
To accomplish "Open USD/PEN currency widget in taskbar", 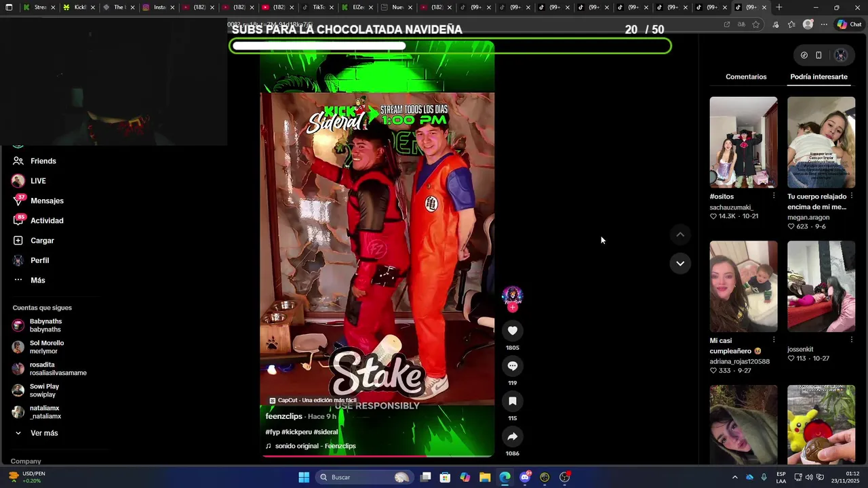I will coord(27,477).
